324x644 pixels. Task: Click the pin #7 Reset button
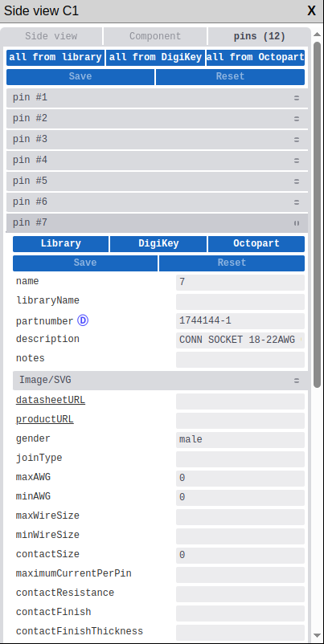tap(232, 263)
